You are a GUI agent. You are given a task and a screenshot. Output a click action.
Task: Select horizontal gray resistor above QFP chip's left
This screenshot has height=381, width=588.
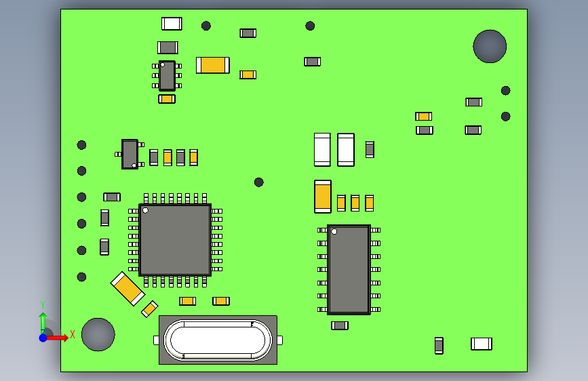[x=112, y=197]
